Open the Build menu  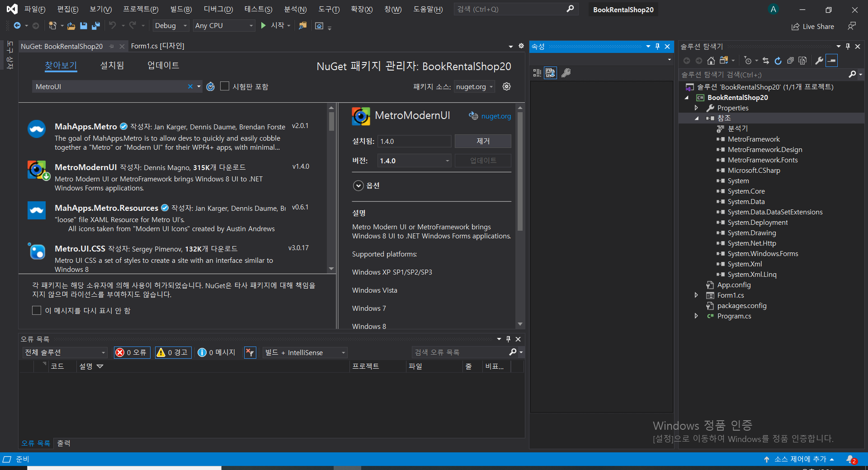click(x=181, y=9)
